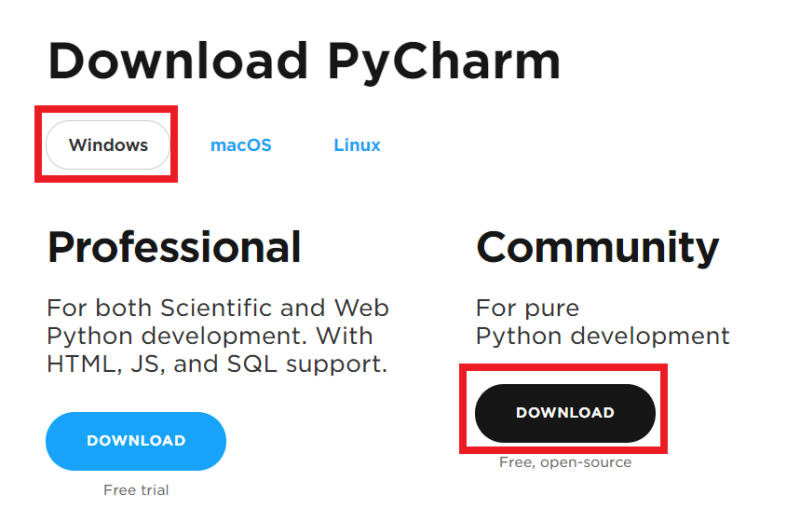Click the black Community DOWNLOAD button
The width and height of the screenshot is (800, 522).
tap(565, 413)
